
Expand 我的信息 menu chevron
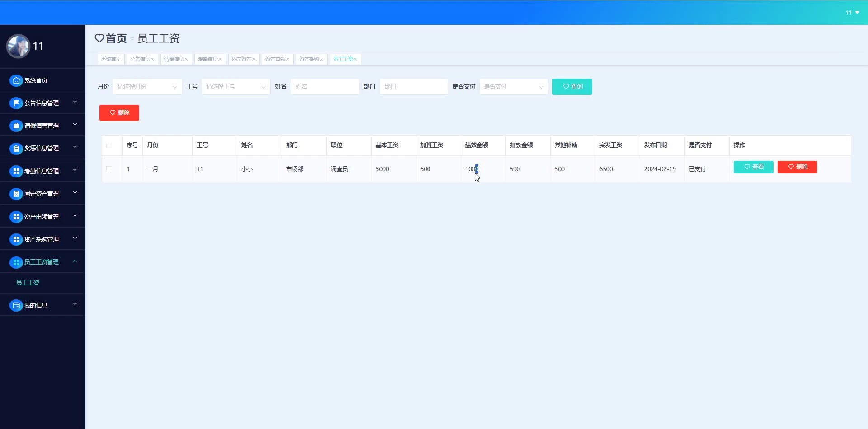75,304
